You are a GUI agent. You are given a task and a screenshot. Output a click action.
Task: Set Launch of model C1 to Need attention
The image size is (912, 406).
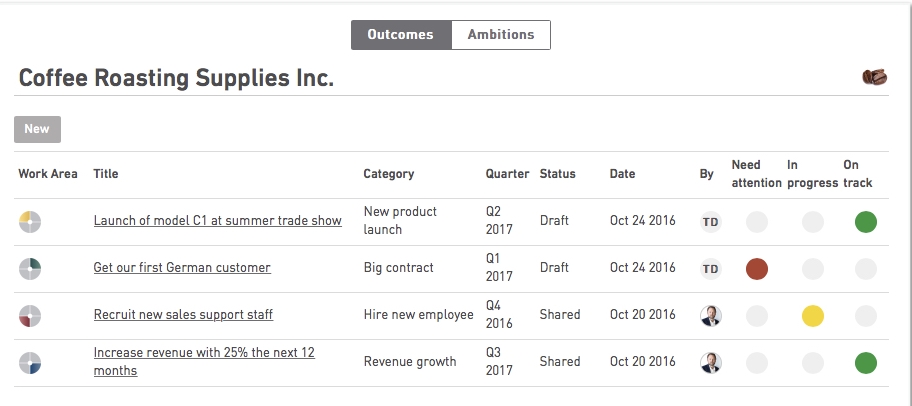[757, 222]
